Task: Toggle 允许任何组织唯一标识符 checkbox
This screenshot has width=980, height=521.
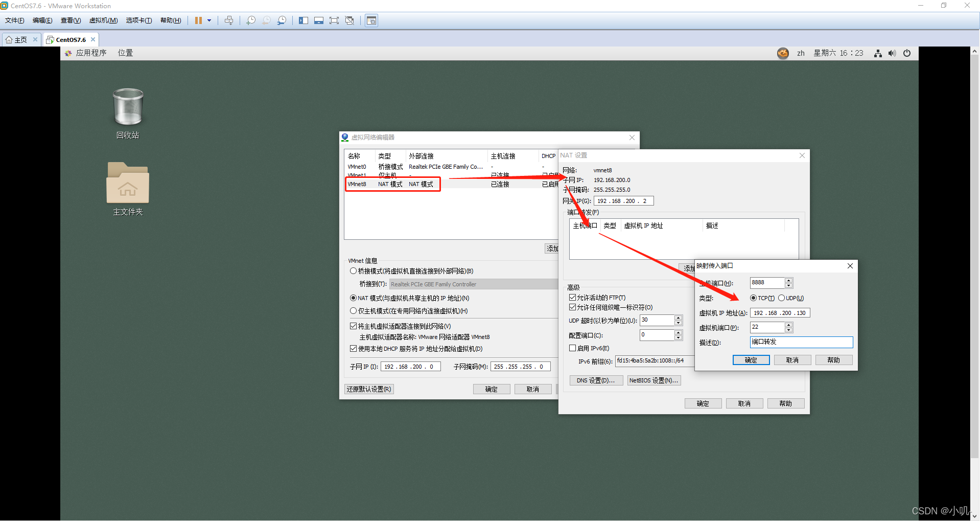Action: coord(573,307)
